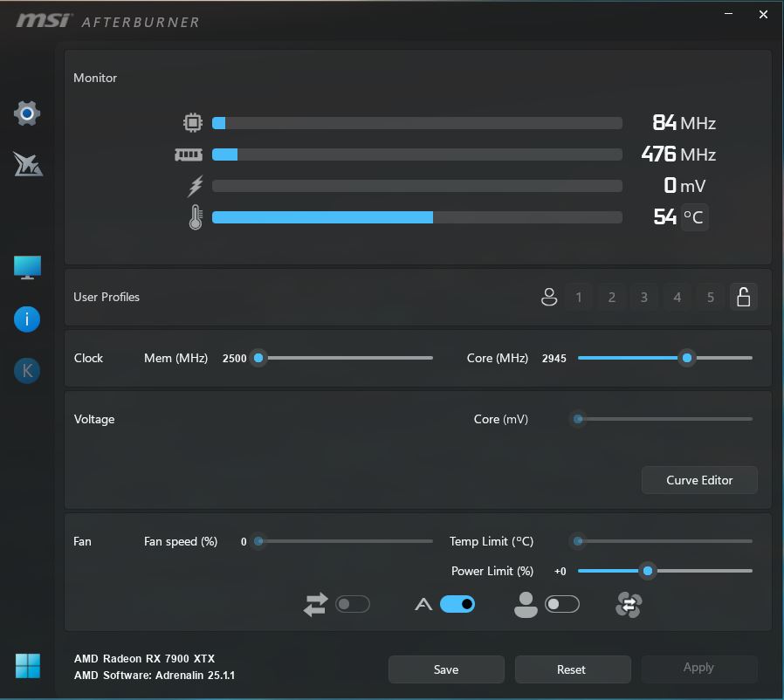Click the Core (MHz) clock slider handle
This screenshot has height=700, width=784.
(687, 358)
